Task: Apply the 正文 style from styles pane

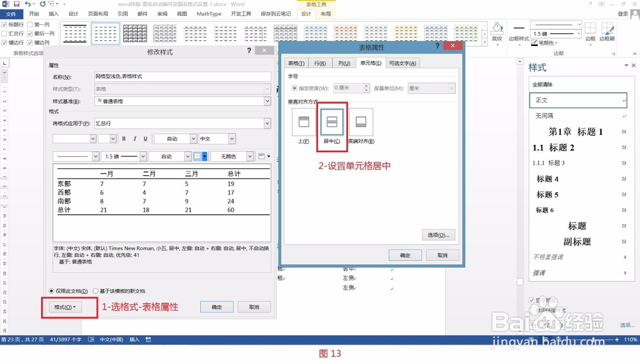Action: (579, 100)
